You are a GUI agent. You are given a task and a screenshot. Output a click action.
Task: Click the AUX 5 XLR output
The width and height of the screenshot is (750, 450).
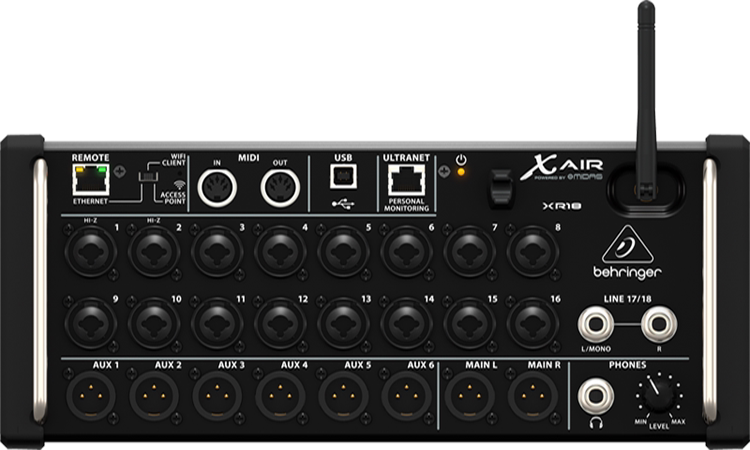(343, 396)
